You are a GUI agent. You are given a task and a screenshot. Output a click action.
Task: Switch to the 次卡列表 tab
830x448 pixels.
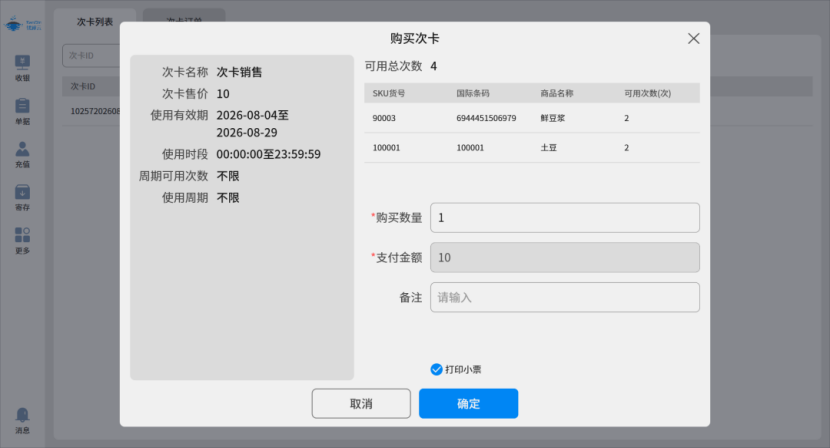click(x=95, y=22)
